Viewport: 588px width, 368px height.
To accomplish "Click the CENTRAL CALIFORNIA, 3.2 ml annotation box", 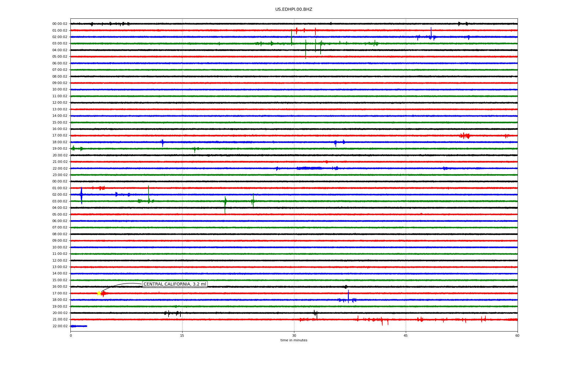I will point(175,284).
